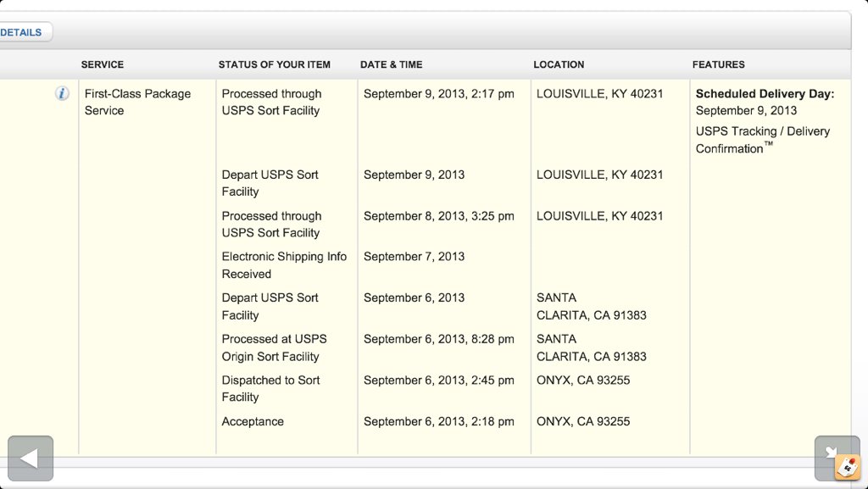Select the LOCATION column header

(x=559, y=64)
